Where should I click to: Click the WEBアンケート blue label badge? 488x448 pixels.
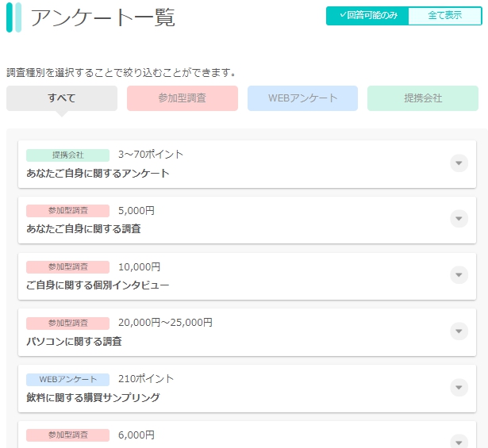pos(68,379)
